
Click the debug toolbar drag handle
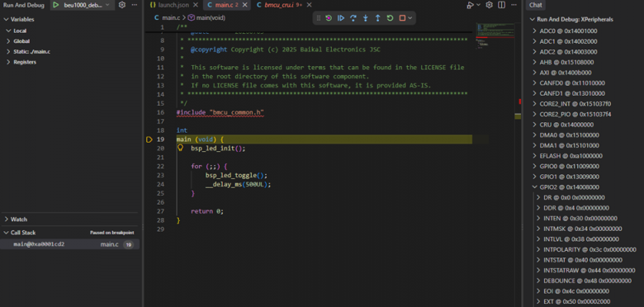click(x=319, y=18)
